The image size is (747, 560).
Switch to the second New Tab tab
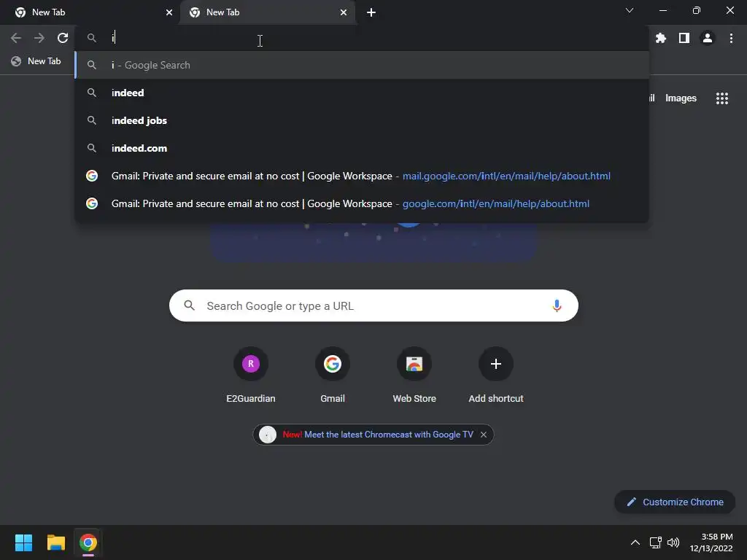pos(267,12)
